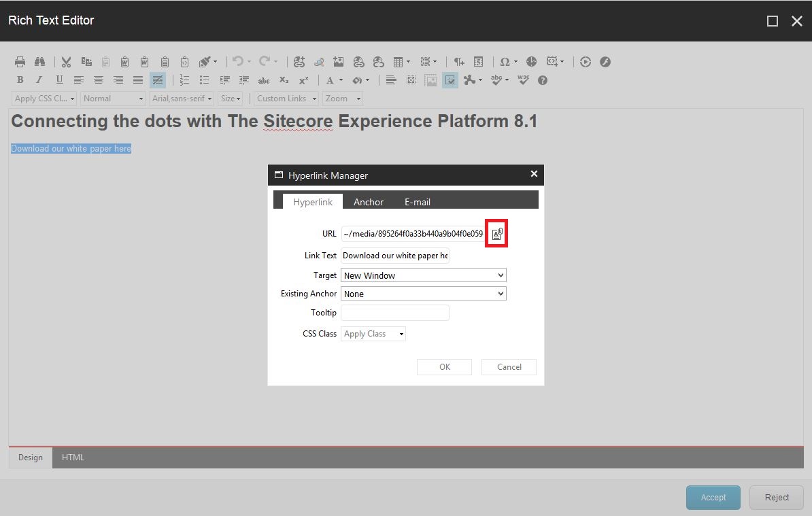Screen dimensions: 812x516
Task: Open the Size dropdown
Action: [x=230, y=99]
